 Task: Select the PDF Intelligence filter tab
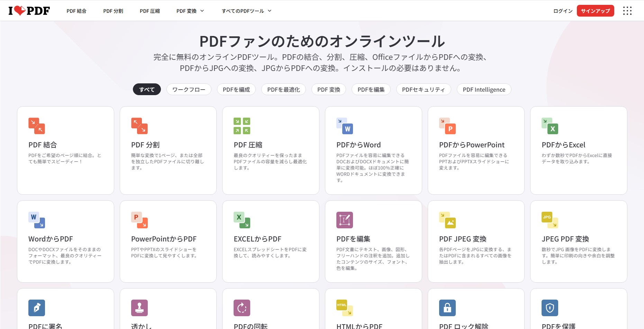(484, 89)
